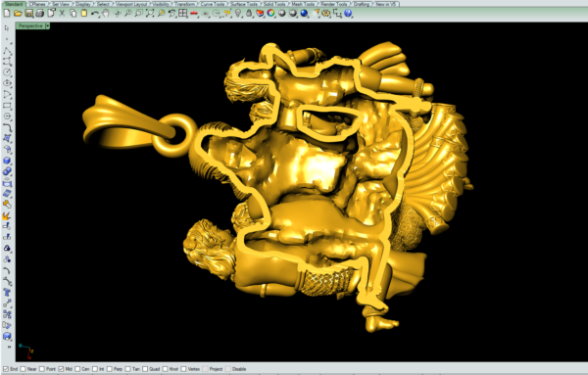This screenshot has height=375, width=588.
Task: Switch to the Render Tools toolbar tab
Action: click(334, 4)
